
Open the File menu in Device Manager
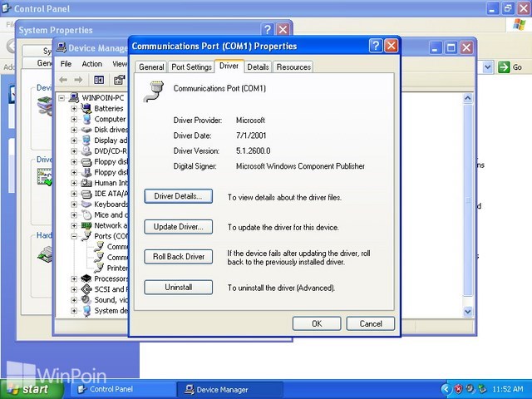pyautogui.click(x=66, y=64)
